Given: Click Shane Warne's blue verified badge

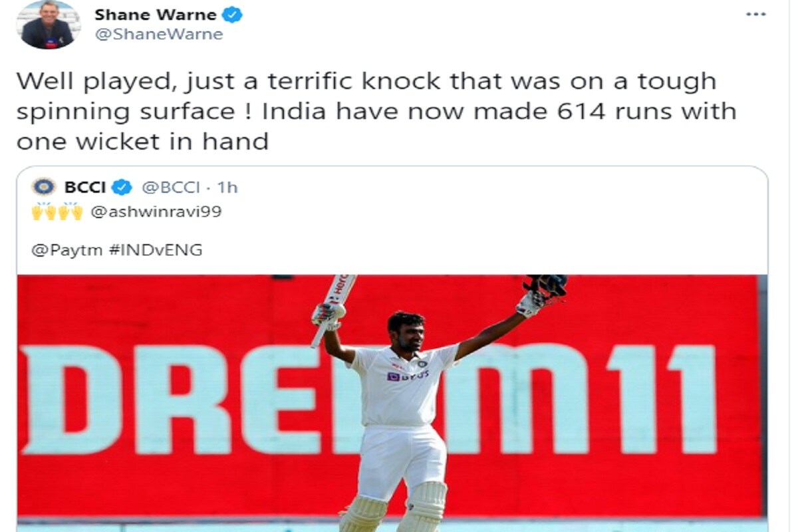Looking at the screenshot, I should coord(233,15).
